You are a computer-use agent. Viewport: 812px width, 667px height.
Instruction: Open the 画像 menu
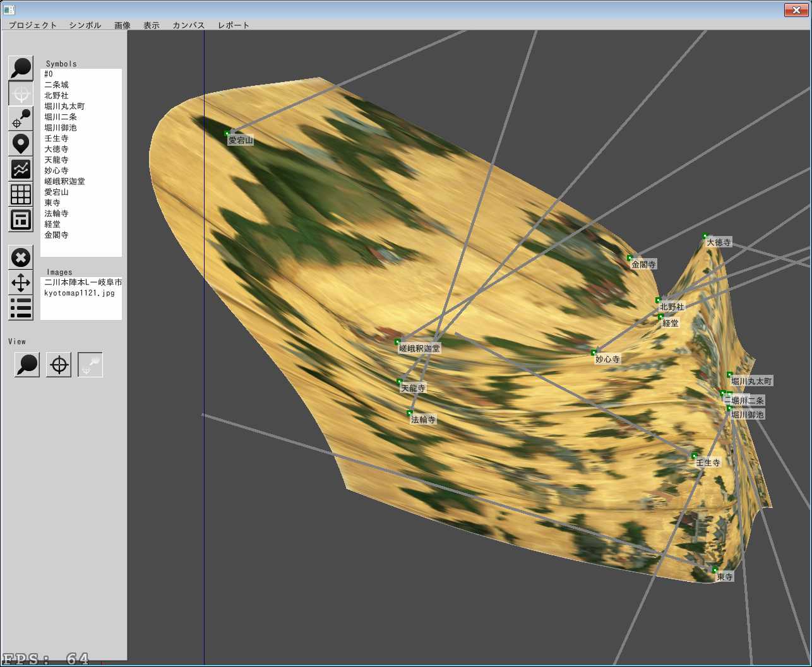tap(122, 25)
